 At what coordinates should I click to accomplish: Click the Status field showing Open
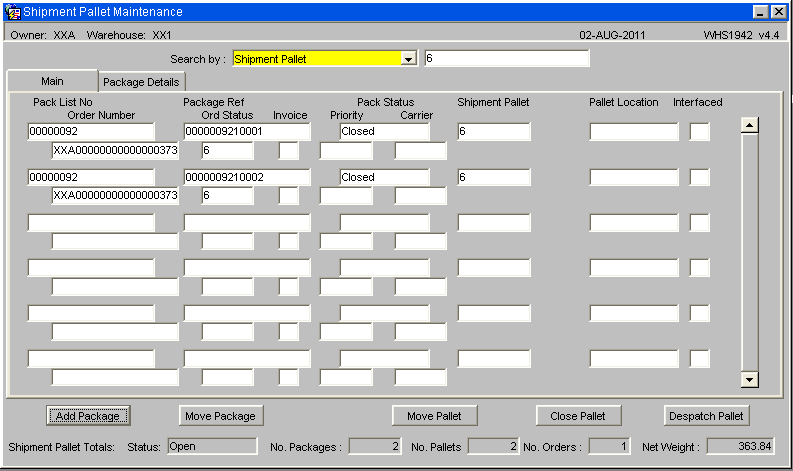click(212, 446)
